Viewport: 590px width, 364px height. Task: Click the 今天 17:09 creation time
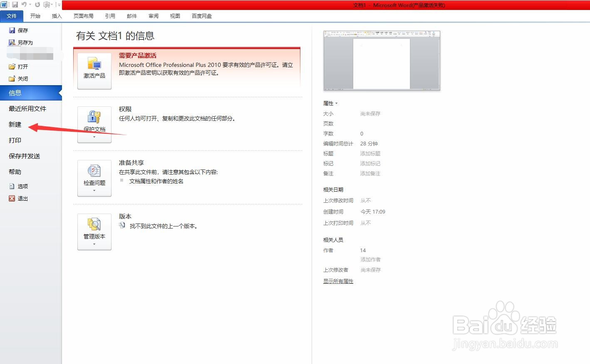point(373,212)
